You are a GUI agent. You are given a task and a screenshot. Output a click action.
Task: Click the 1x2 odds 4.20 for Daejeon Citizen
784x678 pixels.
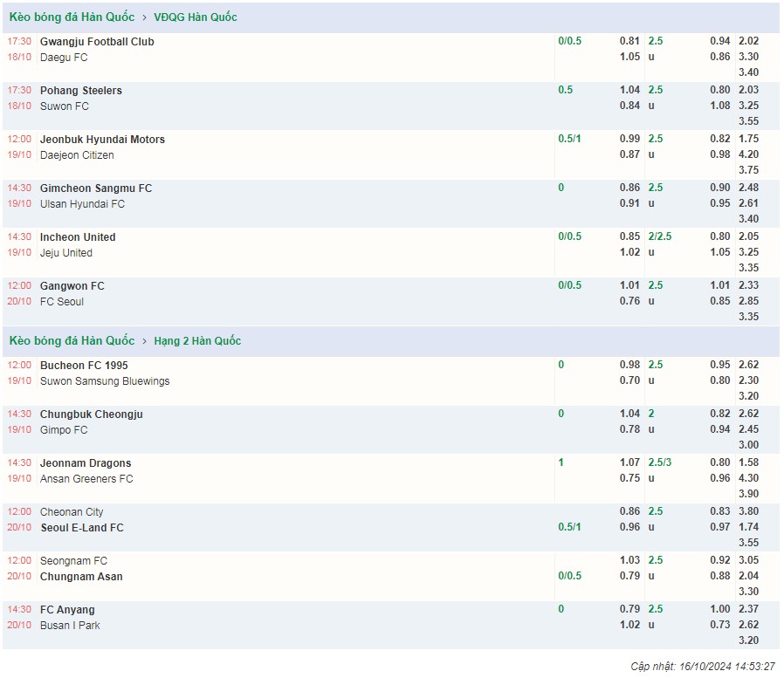pyautogui.click(x=748, y=154)
